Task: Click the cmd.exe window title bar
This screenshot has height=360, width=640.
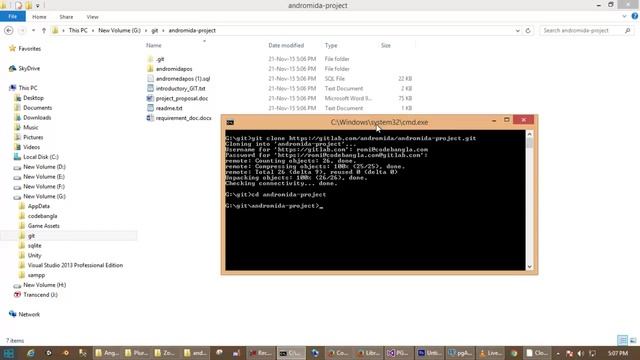Action: click(x=379, y=122)
